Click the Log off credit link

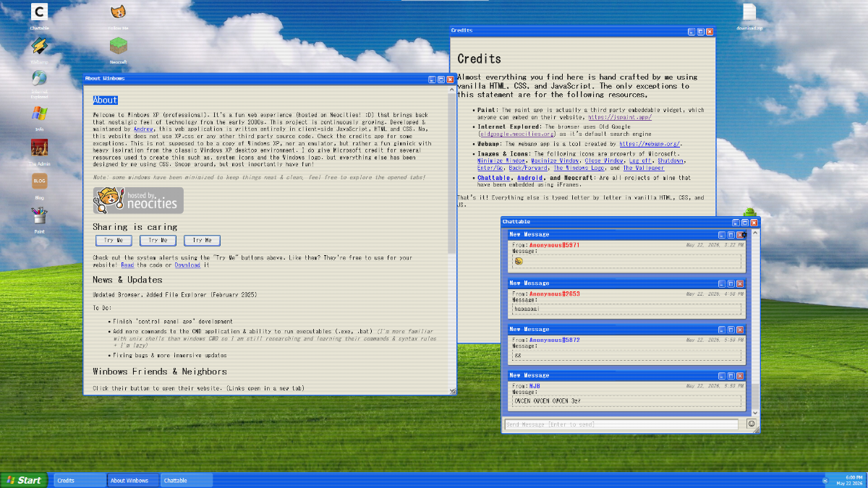pyautogui.click(x=640, y=160)
